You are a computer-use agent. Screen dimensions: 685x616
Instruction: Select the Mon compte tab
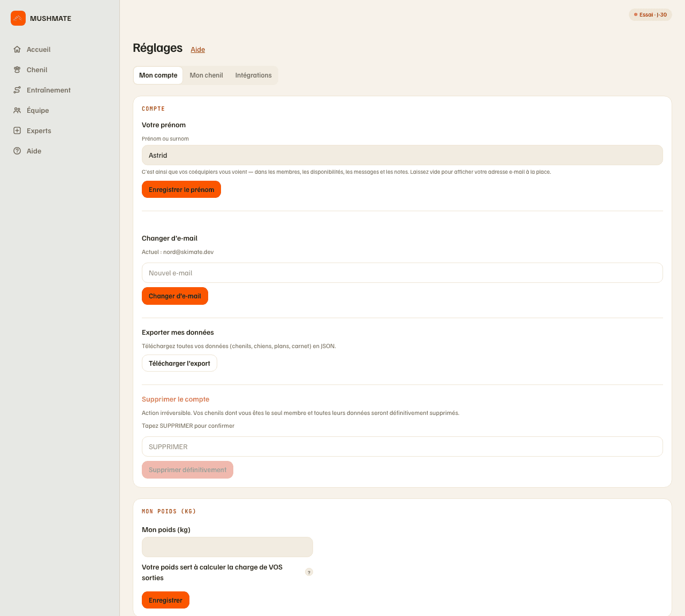158,75
